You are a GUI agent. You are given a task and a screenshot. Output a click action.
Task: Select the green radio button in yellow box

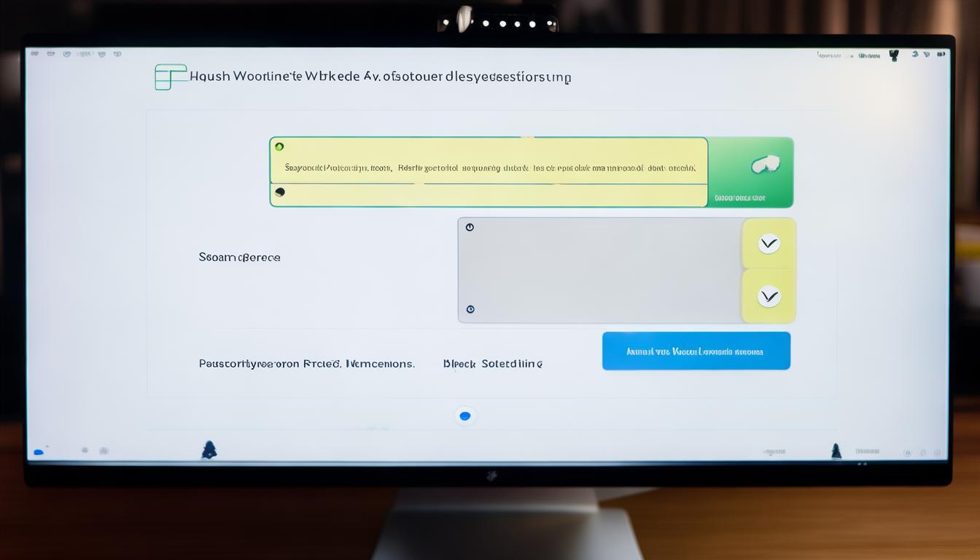click(x=279, y=147)
